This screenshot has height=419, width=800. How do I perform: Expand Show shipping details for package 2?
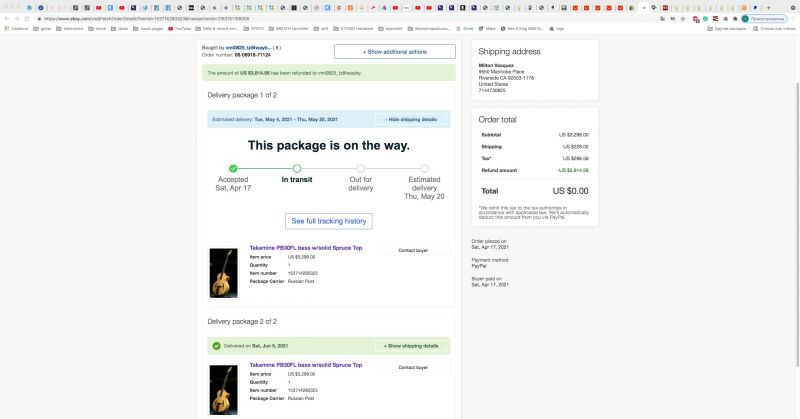pos(412,346)
